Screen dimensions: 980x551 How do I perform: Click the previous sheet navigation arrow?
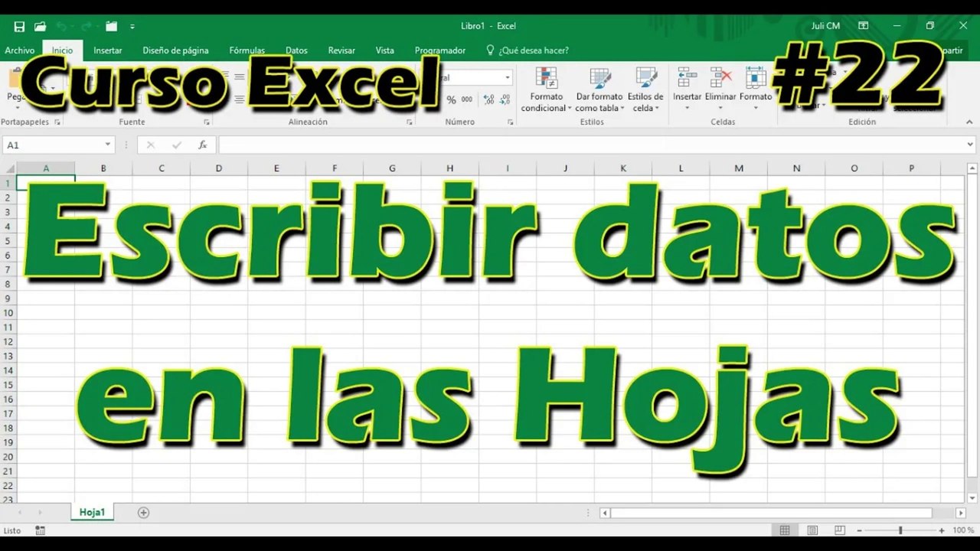pyautogui.click(x=19, y=513)
